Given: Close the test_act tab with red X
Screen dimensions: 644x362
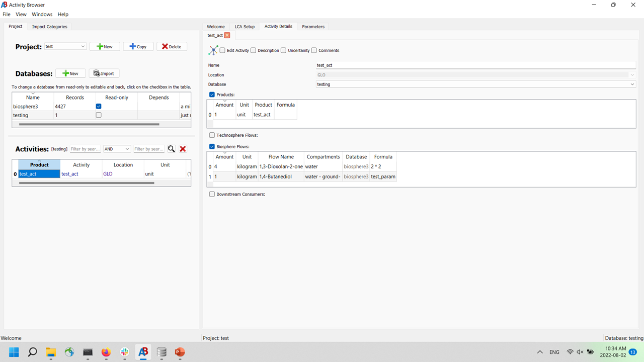Looking at the screenshot, I should (x=227, y=35).
